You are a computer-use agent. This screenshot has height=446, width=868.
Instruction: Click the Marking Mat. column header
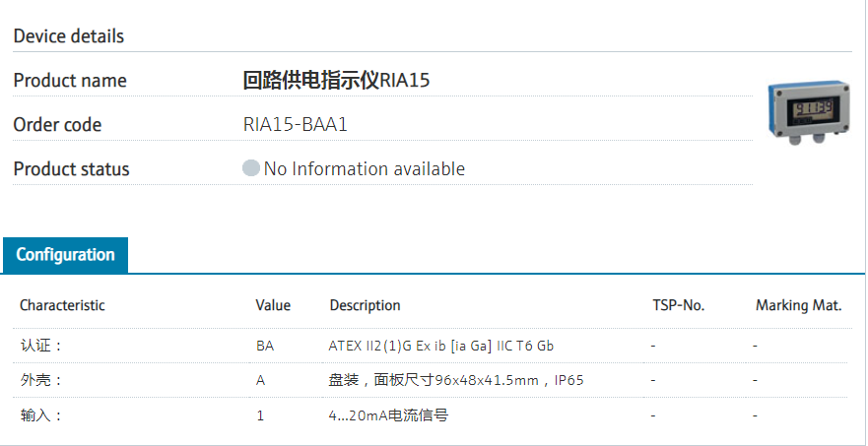tap(798, 305)
